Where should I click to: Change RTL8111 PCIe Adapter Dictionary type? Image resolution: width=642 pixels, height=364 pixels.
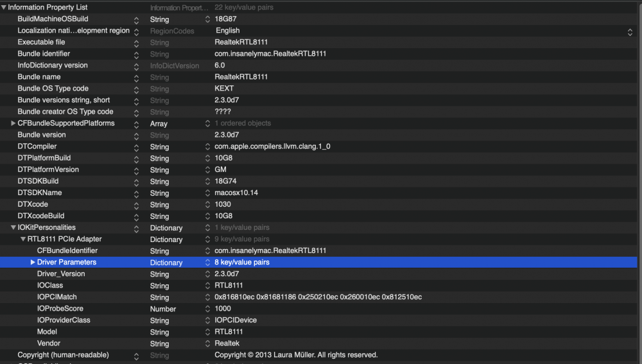pyautogui.click(x=207, y=239)
